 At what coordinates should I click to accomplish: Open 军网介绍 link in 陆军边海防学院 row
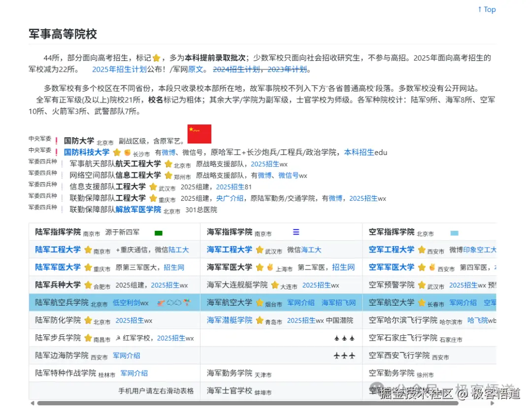[127, 356]
